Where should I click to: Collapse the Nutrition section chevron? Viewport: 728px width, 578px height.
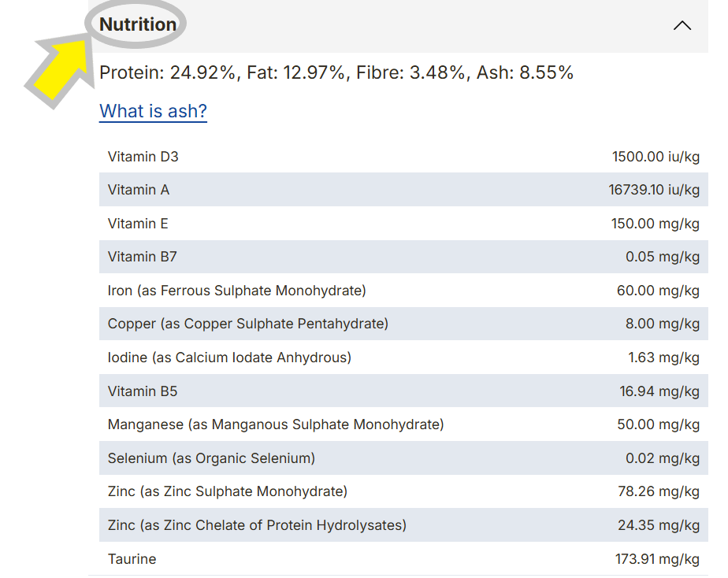tap(682, 25)
